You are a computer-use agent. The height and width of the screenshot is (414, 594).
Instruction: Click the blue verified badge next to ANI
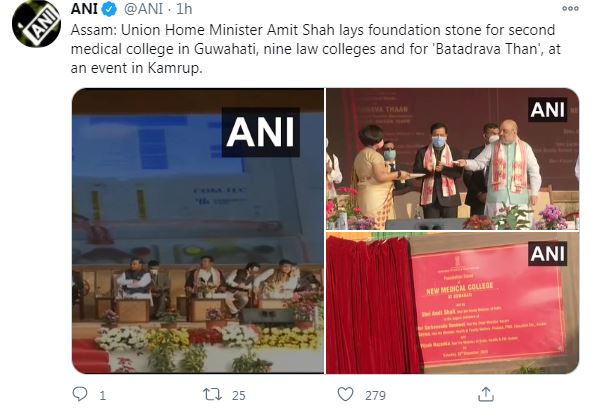110,9
